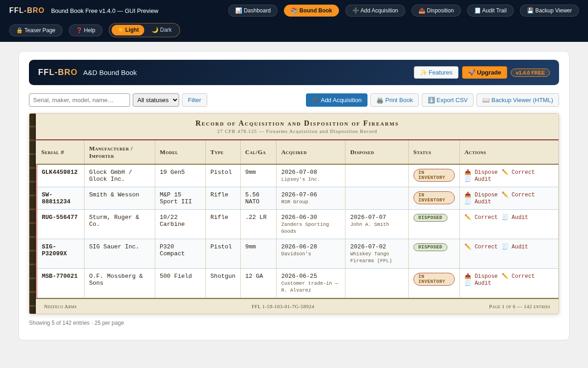Dispose the Glock GLK4459812 firearm
This screenshot has width=588, height=368.
pos(481,172)
